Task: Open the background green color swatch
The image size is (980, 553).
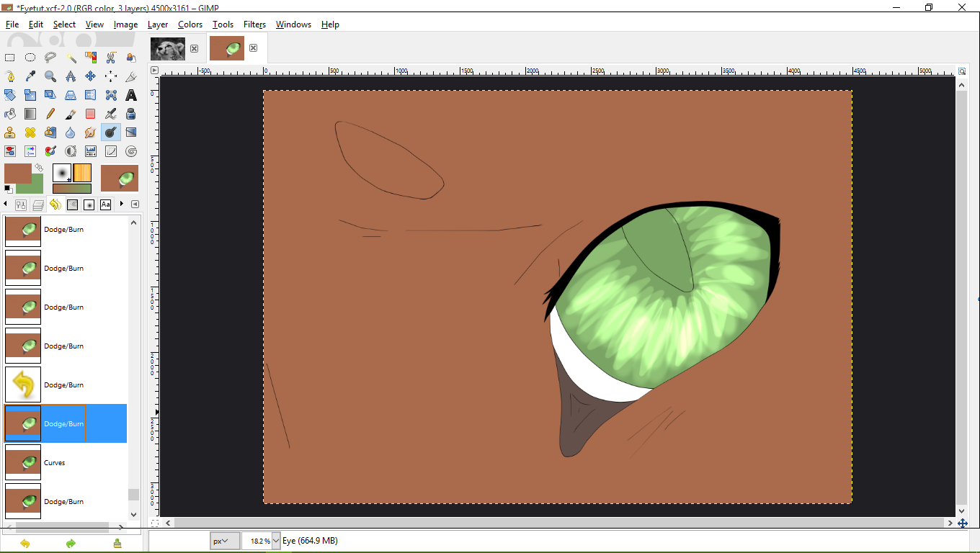Action: pyautogui.click(x=32, y=188)
